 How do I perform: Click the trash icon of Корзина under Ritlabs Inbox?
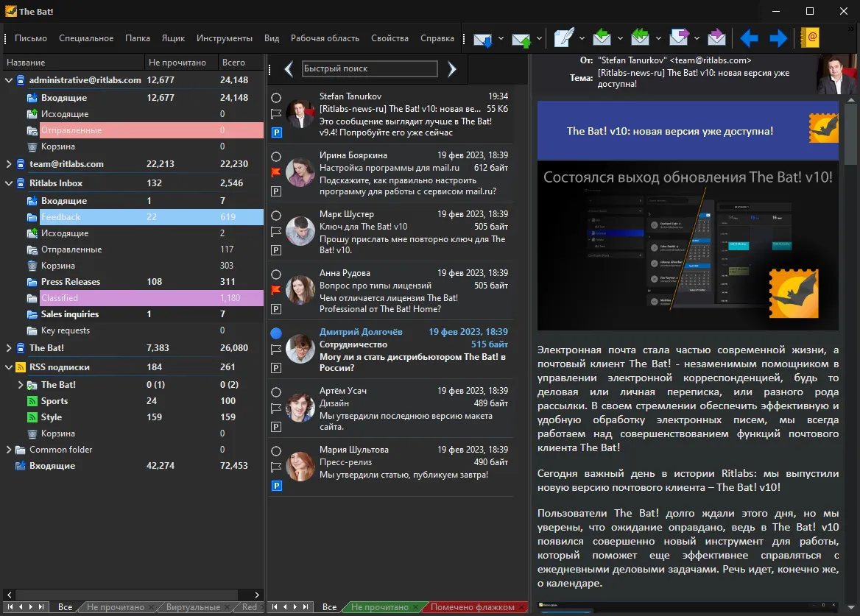pos(32,266)
